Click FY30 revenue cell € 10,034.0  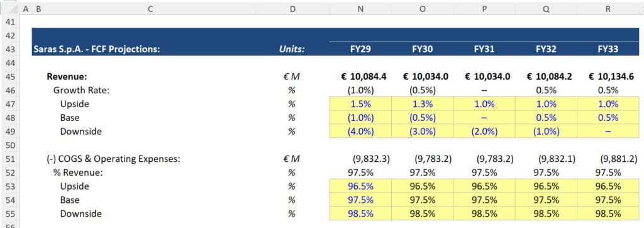click(x=422, y=77)
